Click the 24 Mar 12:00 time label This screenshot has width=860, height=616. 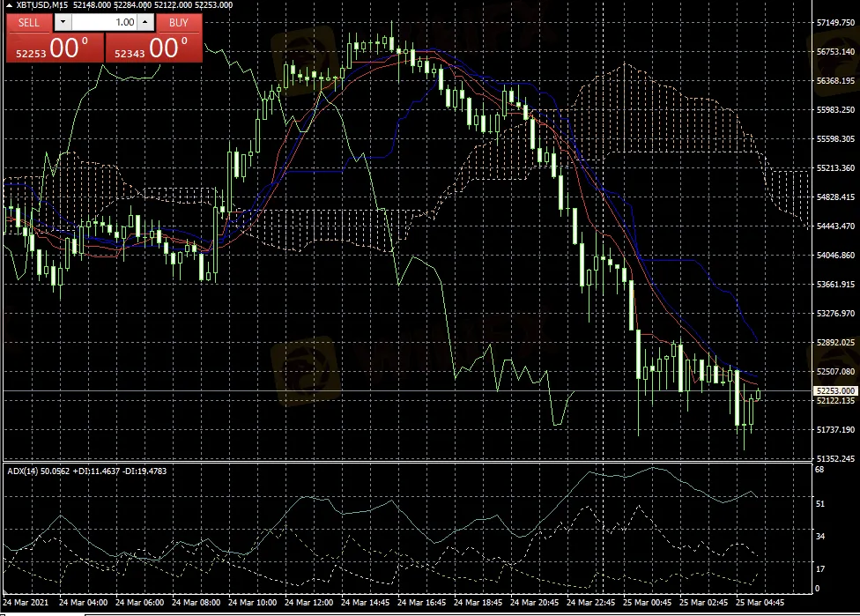click(x=308, y=602)
